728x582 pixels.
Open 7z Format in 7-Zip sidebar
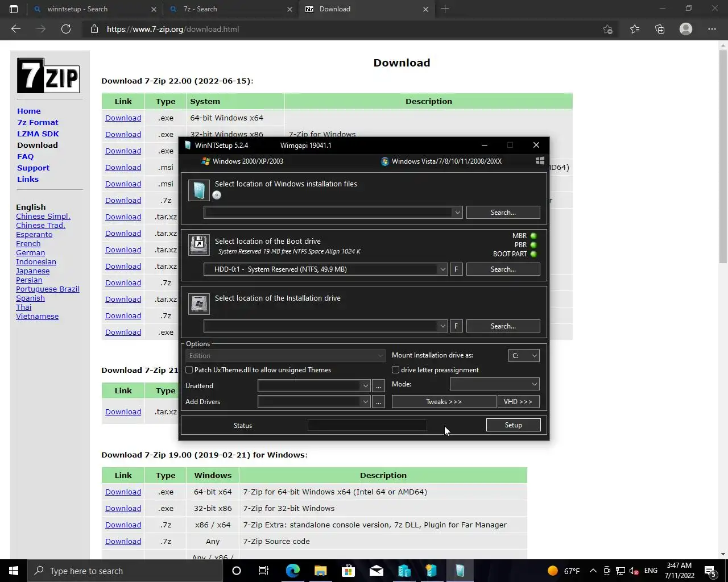pos(38,122)
